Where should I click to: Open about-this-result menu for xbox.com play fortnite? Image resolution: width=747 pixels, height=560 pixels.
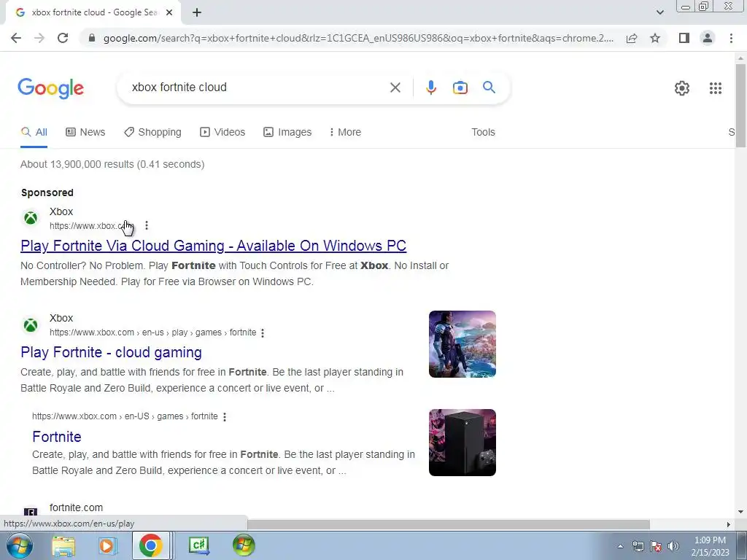coord(263,332)
